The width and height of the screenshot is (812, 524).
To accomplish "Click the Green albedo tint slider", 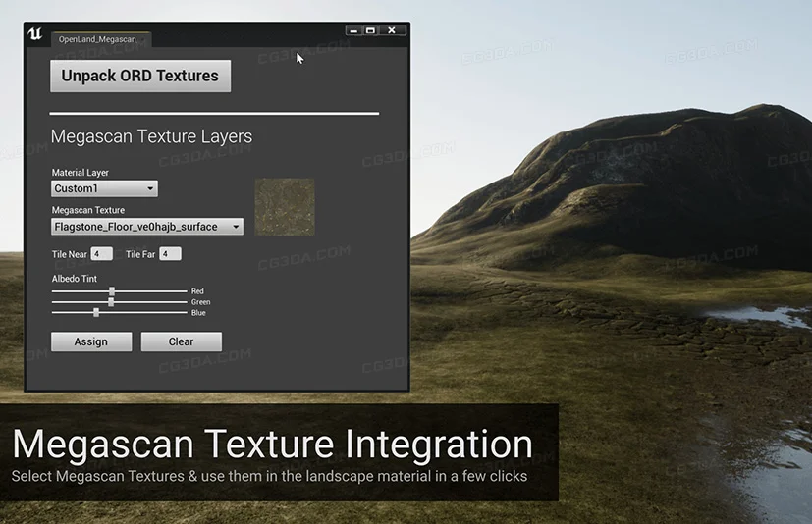I will point(119,302).
